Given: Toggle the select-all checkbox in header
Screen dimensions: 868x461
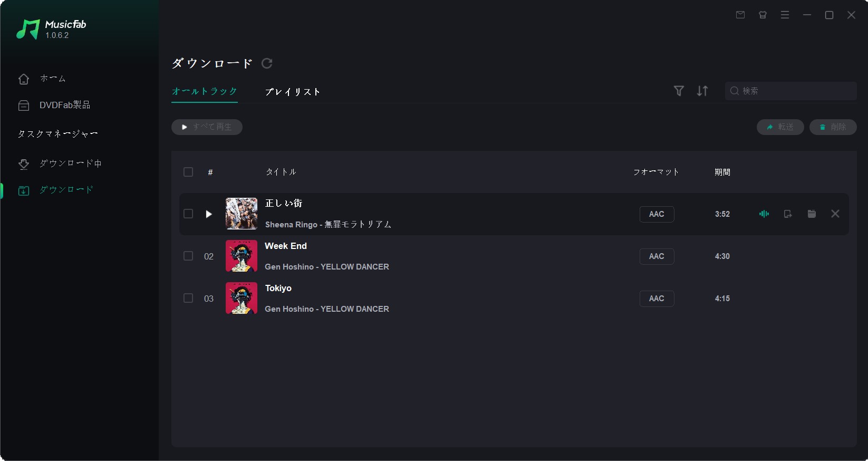Looking at the screenshot, I should point(188,172).
